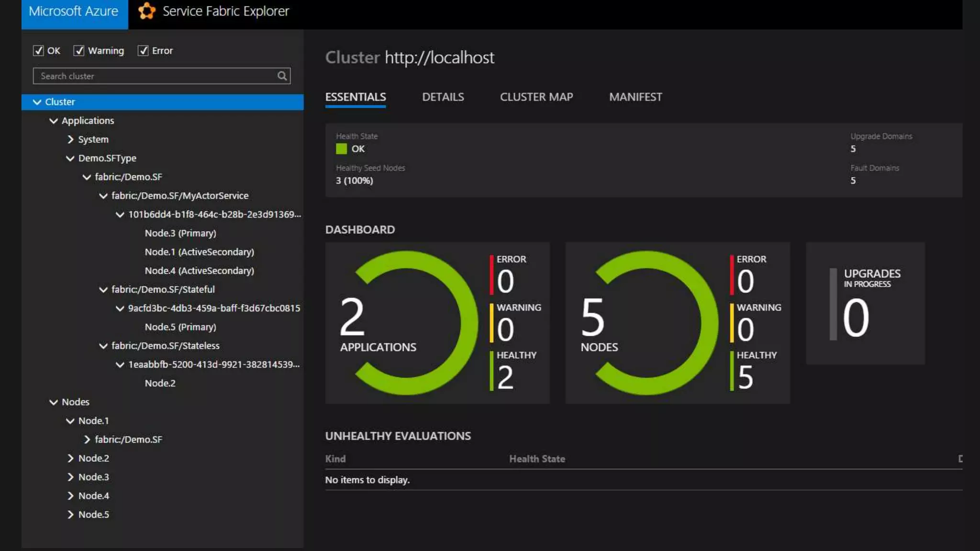Toggle the Warning filter checkbox
The height and width of the screenshot is (551, 980).
pos(79,51)
